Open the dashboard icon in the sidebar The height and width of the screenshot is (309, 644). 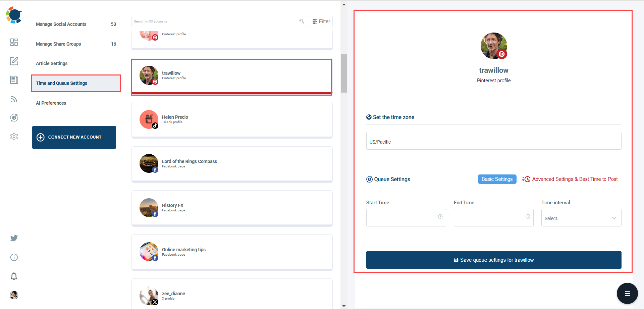pos(14,42)
